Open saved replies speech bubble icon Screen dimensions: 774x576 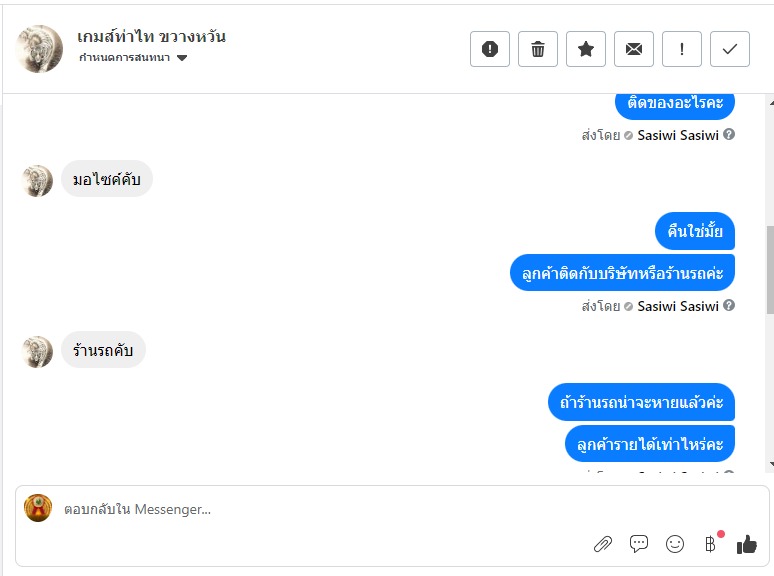click(639, 544)
